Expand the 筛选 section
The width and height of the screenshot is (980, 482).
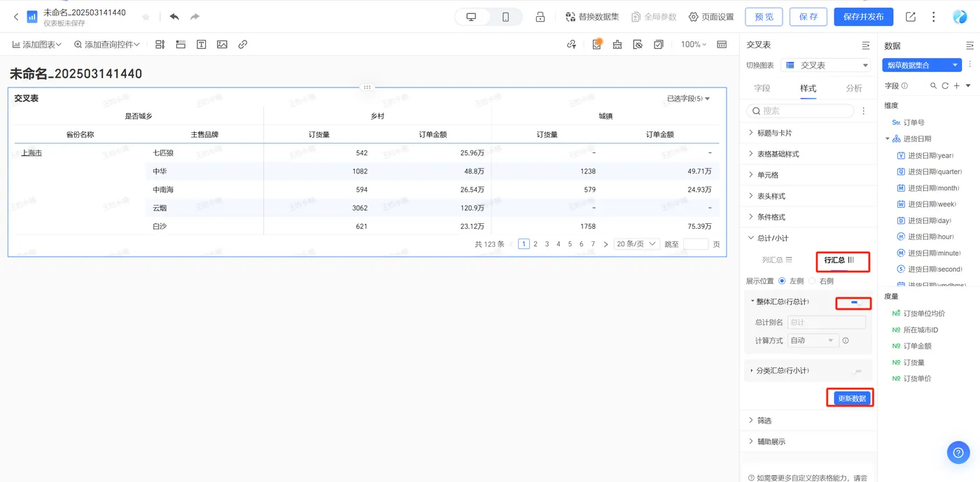coord(808,420)
